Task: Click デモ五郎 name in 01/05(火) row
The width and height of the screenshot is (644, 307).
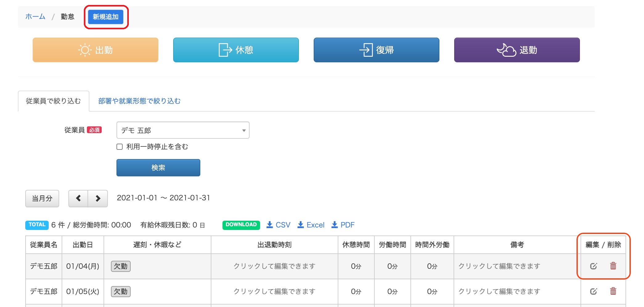Action: coord(44,292)
